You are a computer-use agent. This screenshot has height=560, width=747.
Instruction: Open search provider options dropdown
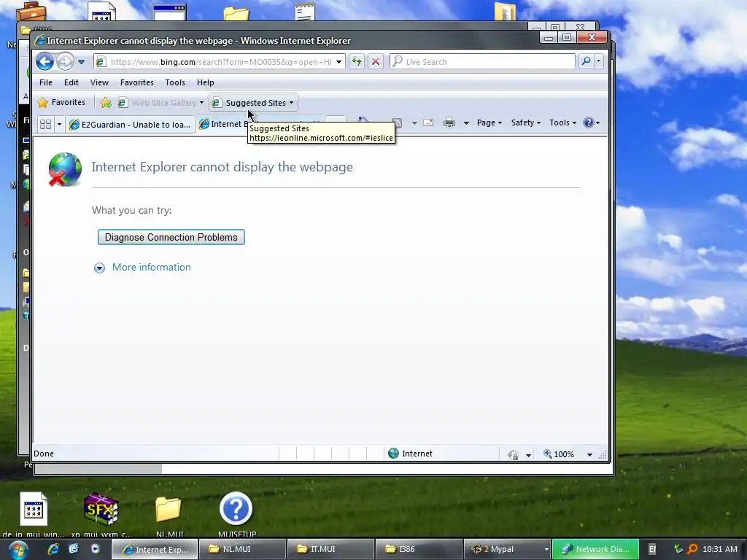tap(598, 61)
